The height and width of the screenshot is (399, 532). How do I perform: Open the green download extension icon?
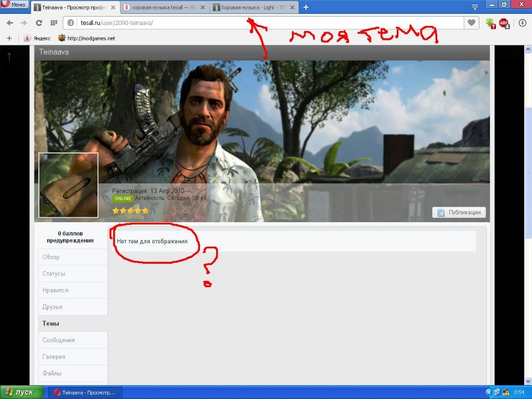pos(490,23)
